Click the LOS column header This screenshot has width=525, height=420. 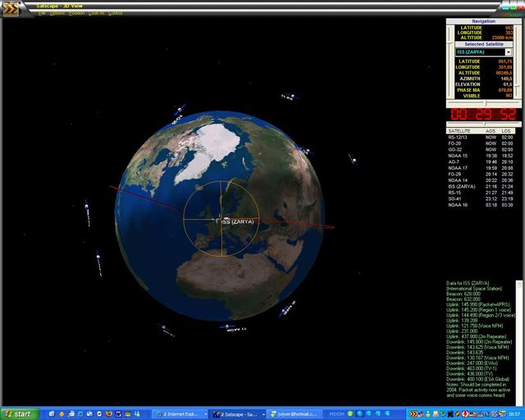[507, 130]
